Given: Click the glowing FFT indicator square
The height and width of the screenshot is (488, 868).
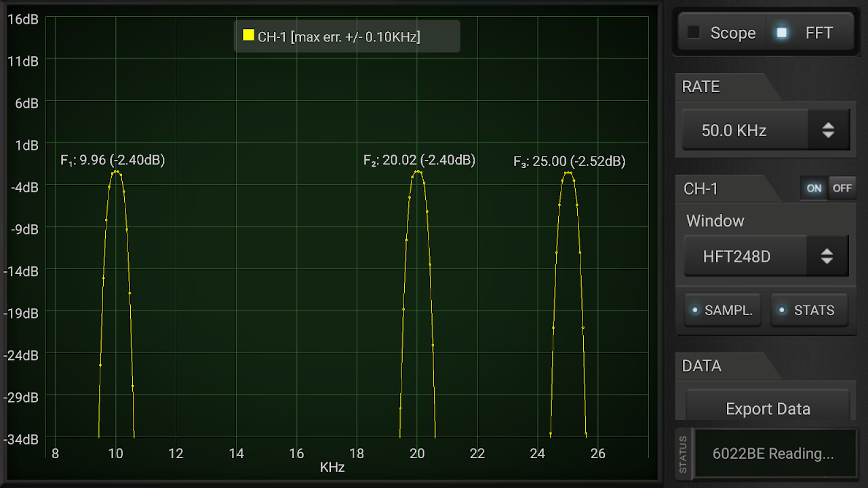Looking at the screenshot, I should click(x=783, y=32).
